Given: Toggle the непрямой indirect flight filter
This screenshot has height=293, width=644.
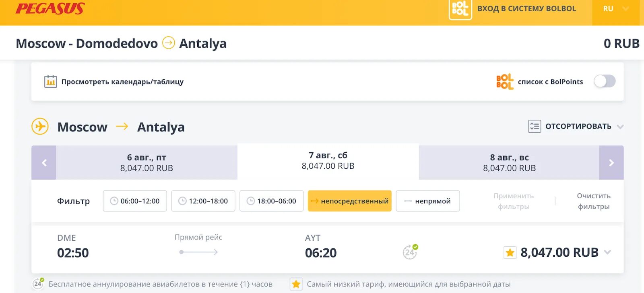Looking at the screenshot, I should pos(428,201).
